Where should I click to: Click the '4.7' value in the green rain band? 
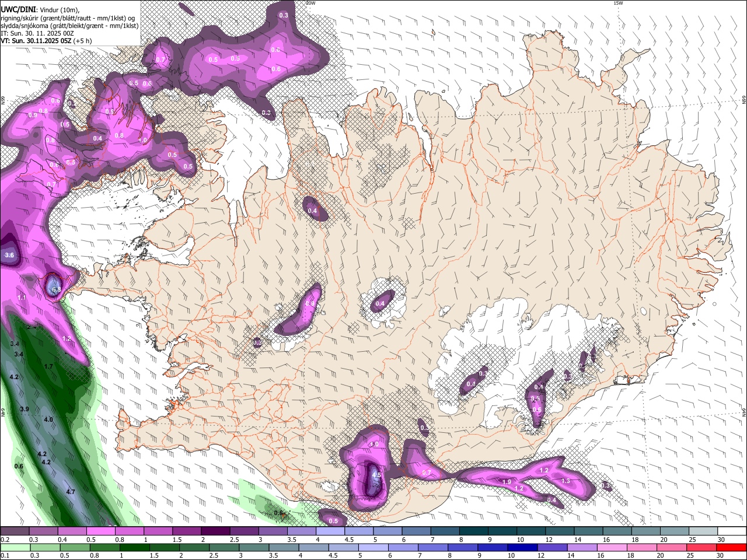(71, 492)
